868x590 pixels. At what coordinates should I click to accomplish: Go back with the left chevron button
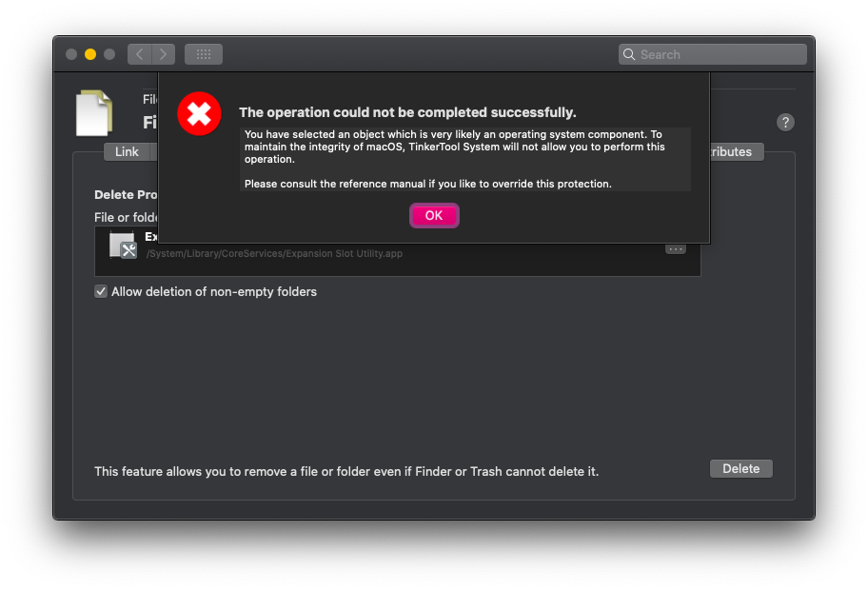pos(139,54)
